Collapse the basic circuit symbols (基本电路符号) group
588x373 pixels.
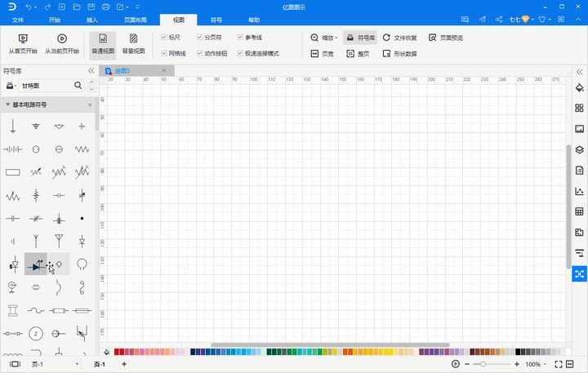coord(8,104)
